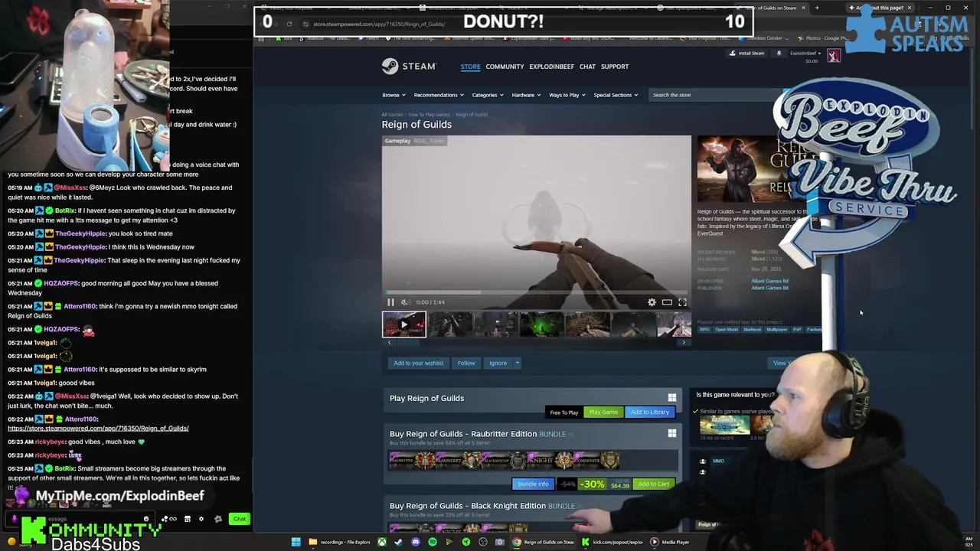Click Install Steam button

point(746,54)
